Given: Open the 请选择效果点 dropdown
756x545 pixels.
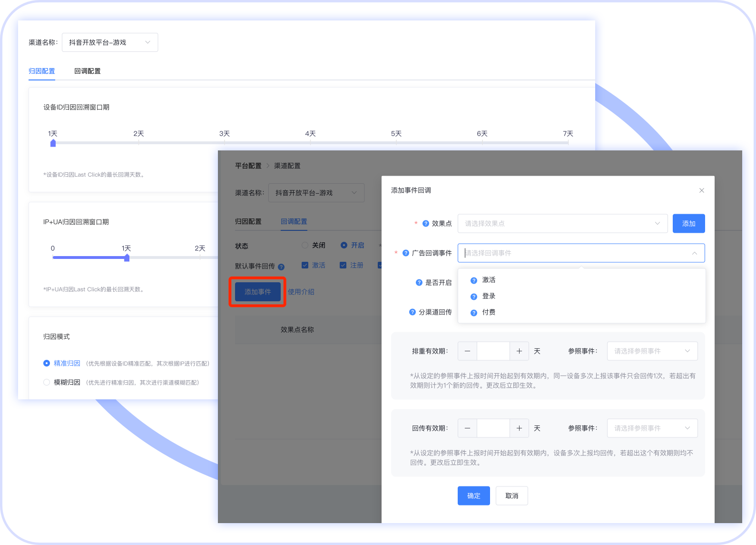Looking at the screenshot, I should pos(563,224).
